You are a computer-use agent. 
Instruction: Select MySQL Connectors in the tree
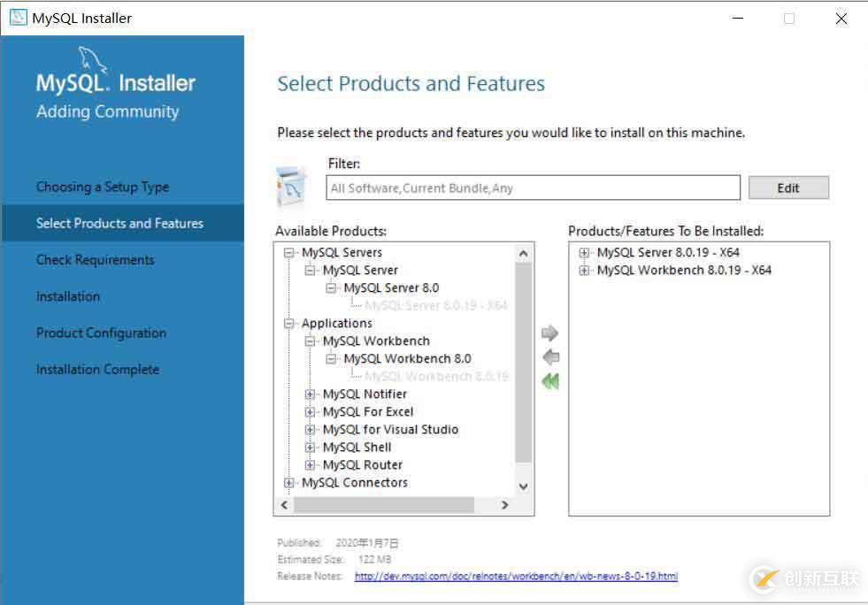click(x=354, y=483)
